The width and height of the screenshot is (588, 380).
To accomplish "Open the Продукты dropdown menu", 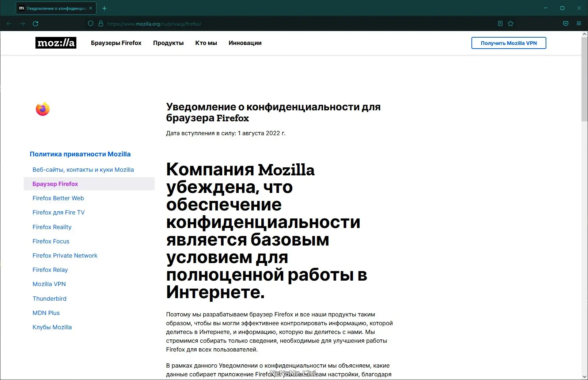I will tap(168, 43).
